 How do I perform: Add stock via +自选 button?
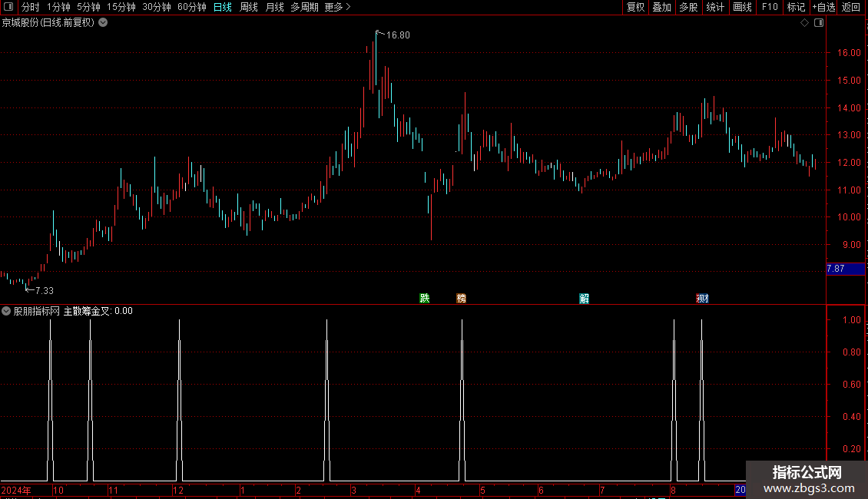[823, 7]
